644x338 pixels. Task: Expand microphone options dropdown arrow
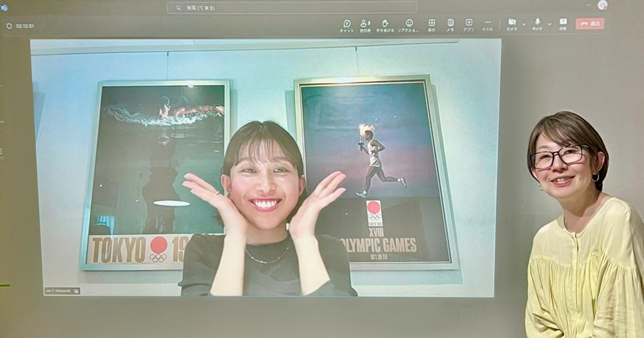point(549,24)
